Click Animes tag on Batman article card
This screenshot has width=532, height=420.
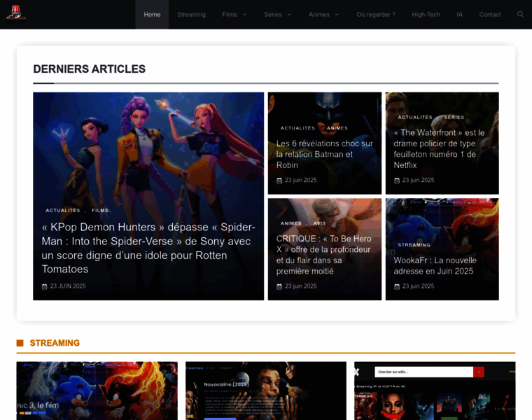tap(337, 128)
